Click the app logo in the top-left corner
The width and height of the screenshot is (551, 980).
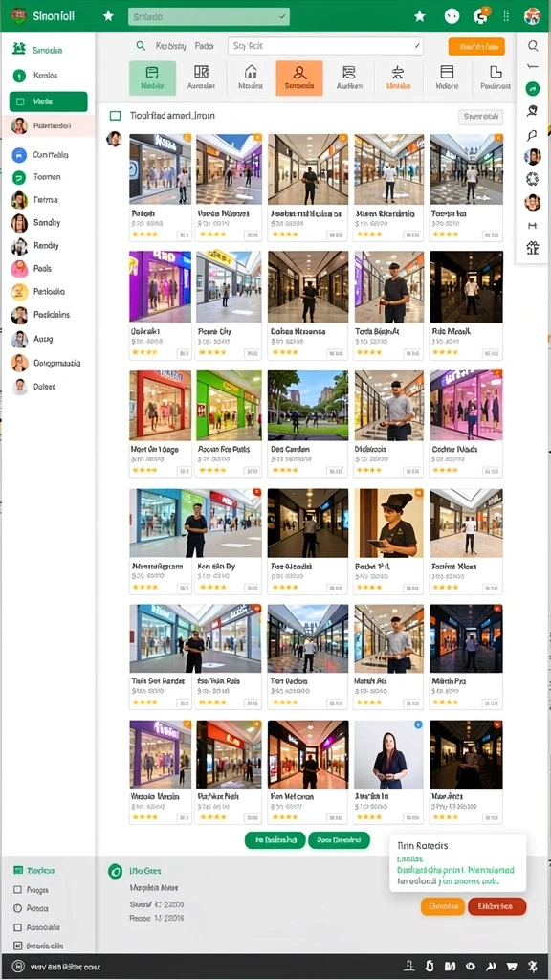[18, 15]
